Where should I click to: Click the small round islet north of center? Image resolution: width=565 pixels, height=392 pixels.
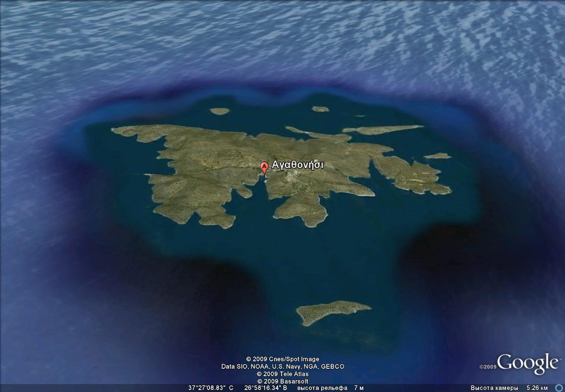tap(320, 109)
